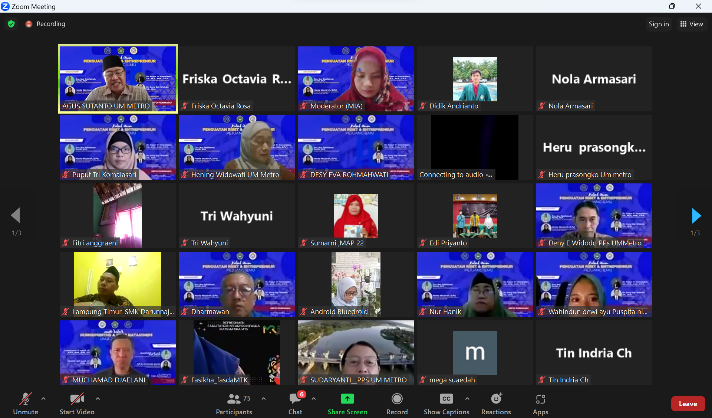Click the green encryption shield icon
712x418 pixels.
pyautogui.click(x=11, y=23)
